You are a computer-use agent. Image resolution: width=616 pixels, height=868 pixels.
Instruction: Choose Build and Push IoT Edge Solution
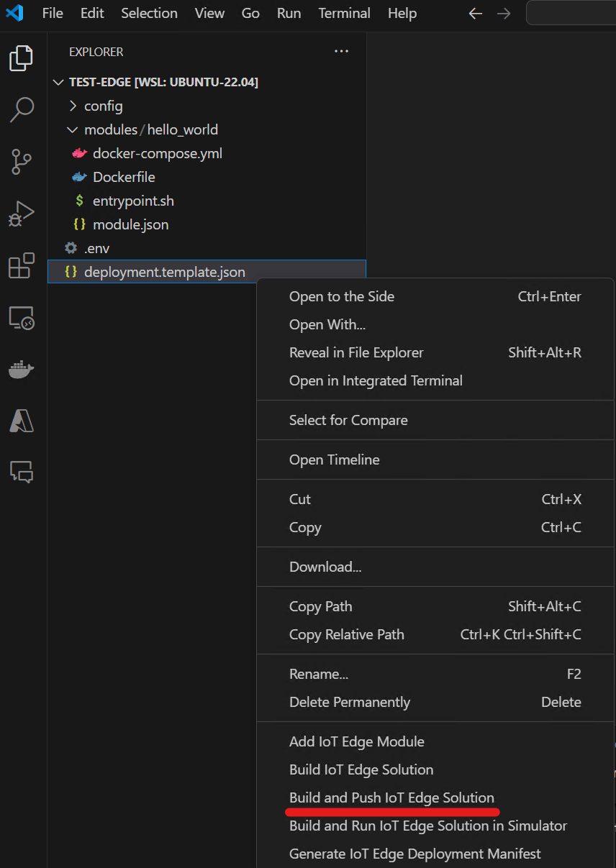point(391,798)
